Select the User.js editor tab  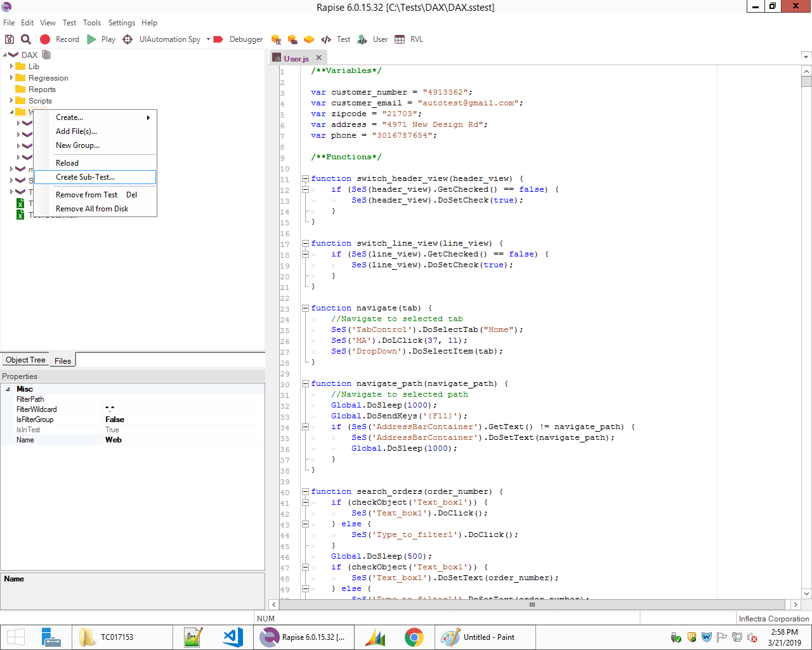[296, 58]
